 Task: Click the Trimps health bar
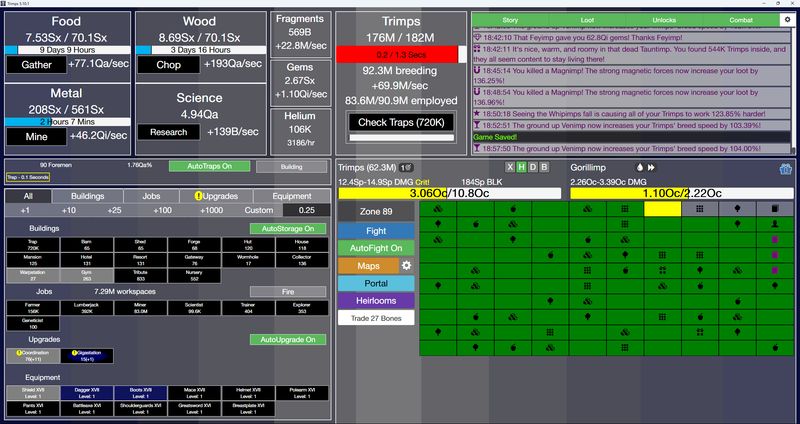451,192
